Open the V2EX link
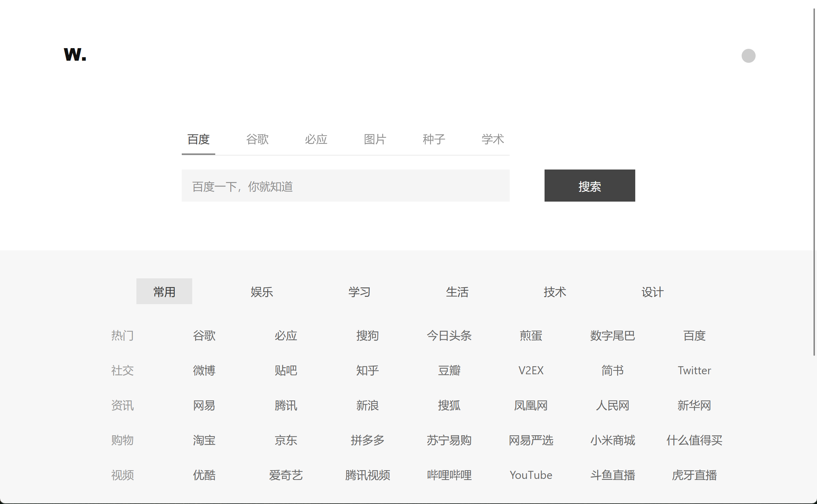The width and height of the screenshot is (817, 504). point(531,370)
